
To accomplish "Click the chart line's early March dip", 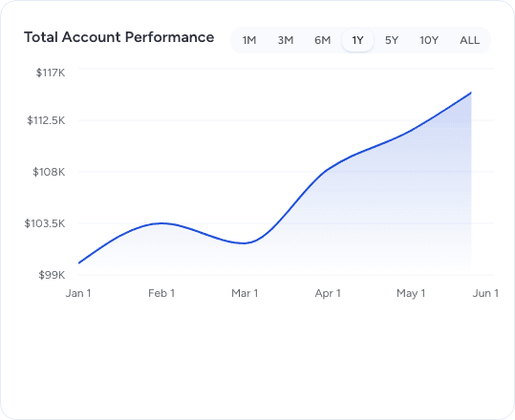I will pos(244,243).
